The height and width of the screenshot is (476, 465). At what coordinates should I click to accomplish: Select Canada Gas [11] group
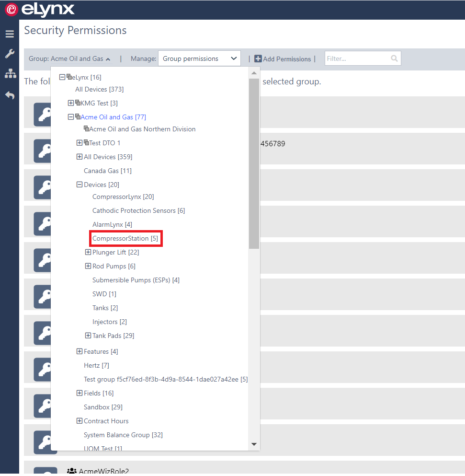(108, 171)
